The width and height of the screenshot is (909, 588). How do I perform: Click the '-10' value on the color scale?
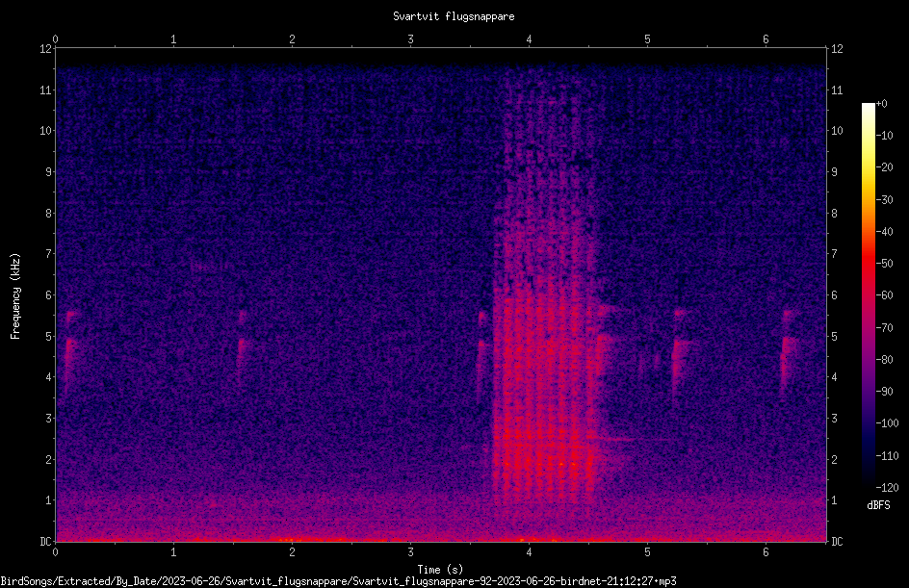(x=884, y=136)
